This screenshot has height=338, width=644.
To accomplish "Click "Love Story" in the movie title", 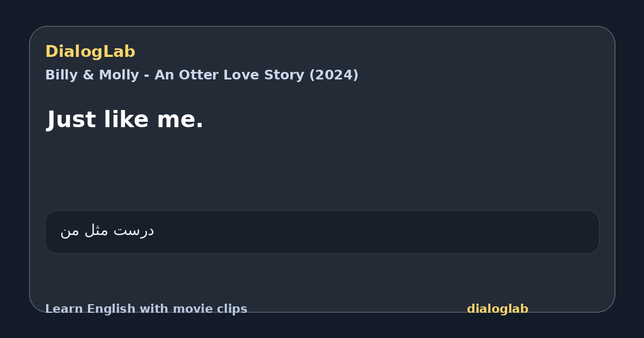I will pos(262,75).
